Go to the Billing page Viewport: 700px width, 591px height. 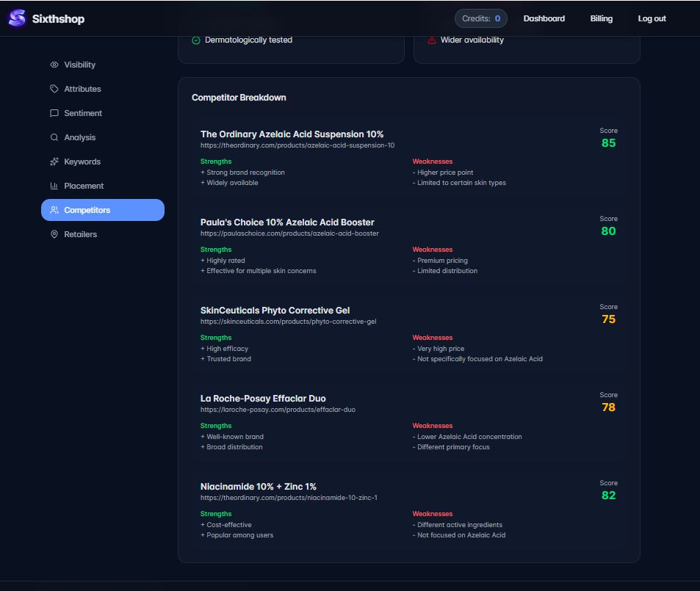point(601,18)
